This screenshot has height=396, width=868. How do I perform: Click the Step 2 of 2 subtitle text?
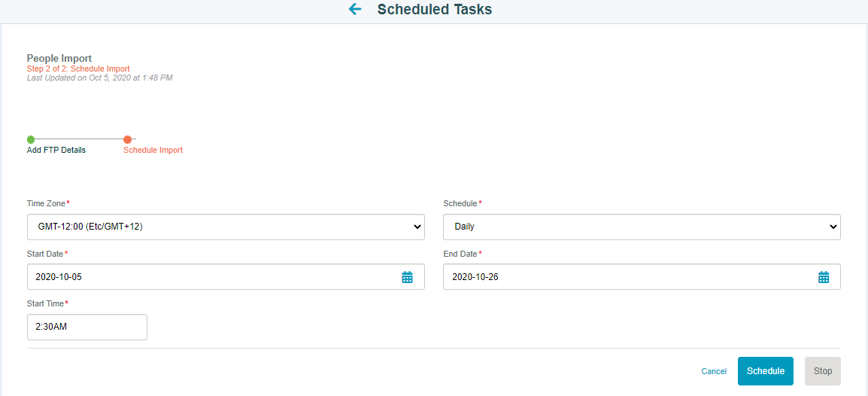coord(78,69)
